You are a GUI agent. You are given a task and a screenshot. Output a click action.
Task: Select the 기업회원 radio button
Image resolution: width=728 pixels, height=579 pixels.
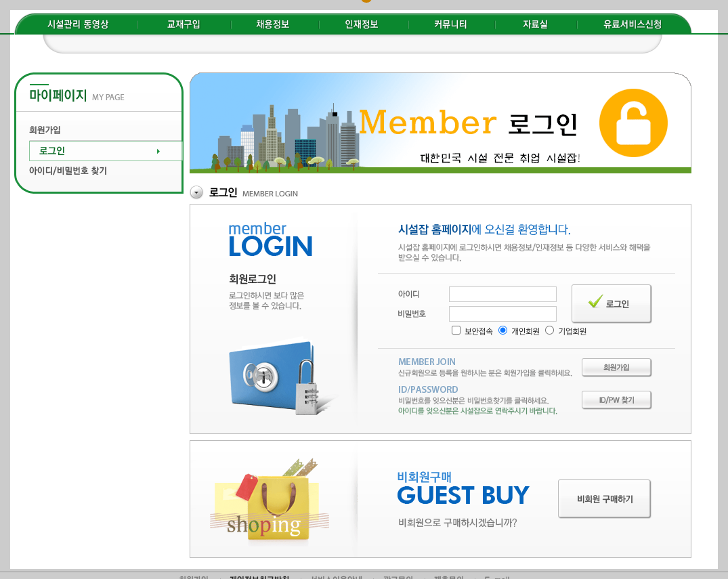tap(549, 330)
